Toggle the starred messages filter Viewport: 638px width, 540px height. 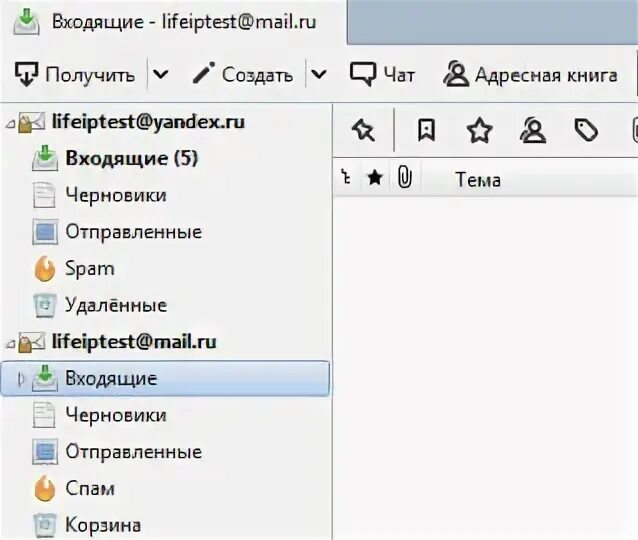tap(480, 130)
